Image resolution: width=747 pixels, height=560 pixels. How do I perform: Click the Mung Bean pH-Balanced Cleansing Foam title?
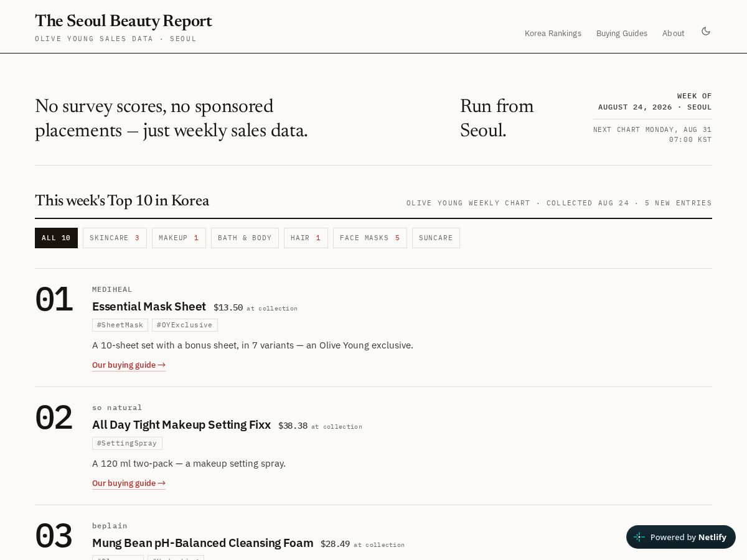(x=202, y=543)
